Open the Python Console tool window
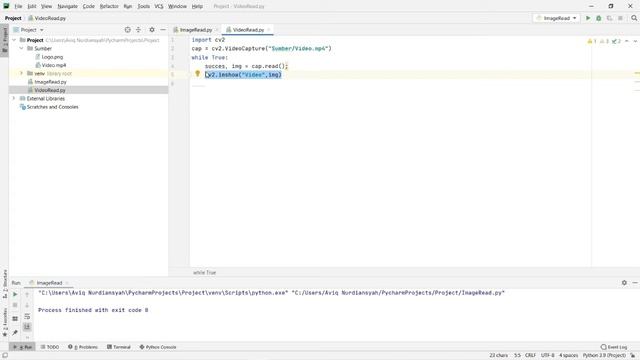Screen dimensions: 640x360 point(158,347)
